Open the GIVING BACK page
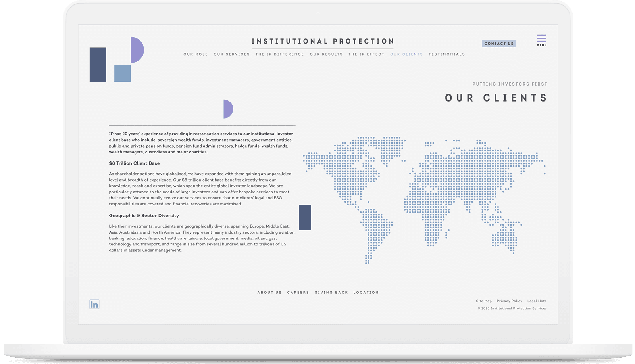This screenshot has height=364, width=635. point(331,293)
